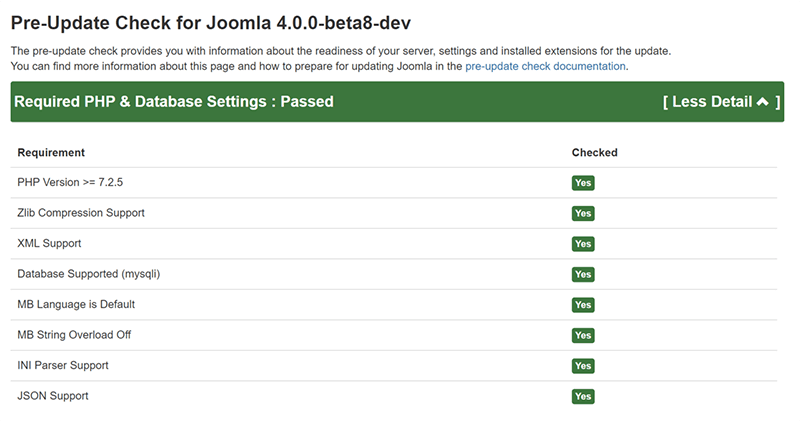Click the Yes badge for MB String Overload Off
The height and width of the screenshot is (422, 800).
(x=583, y=335)
